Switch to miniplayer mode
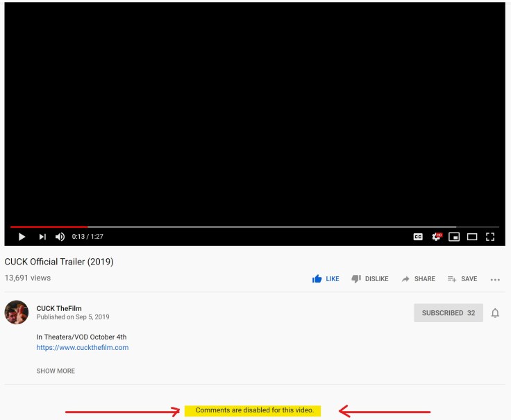 click(x=454, y=237)
